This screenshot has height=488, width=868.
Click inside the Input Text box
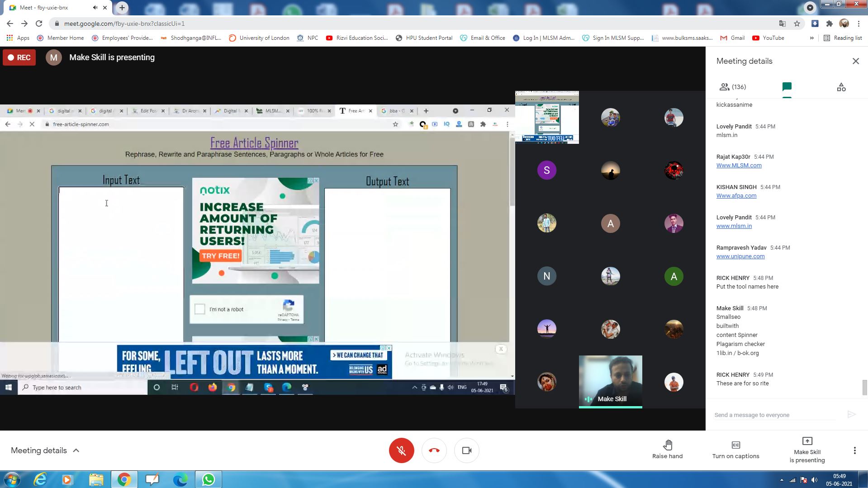click(x=121, y=265)
